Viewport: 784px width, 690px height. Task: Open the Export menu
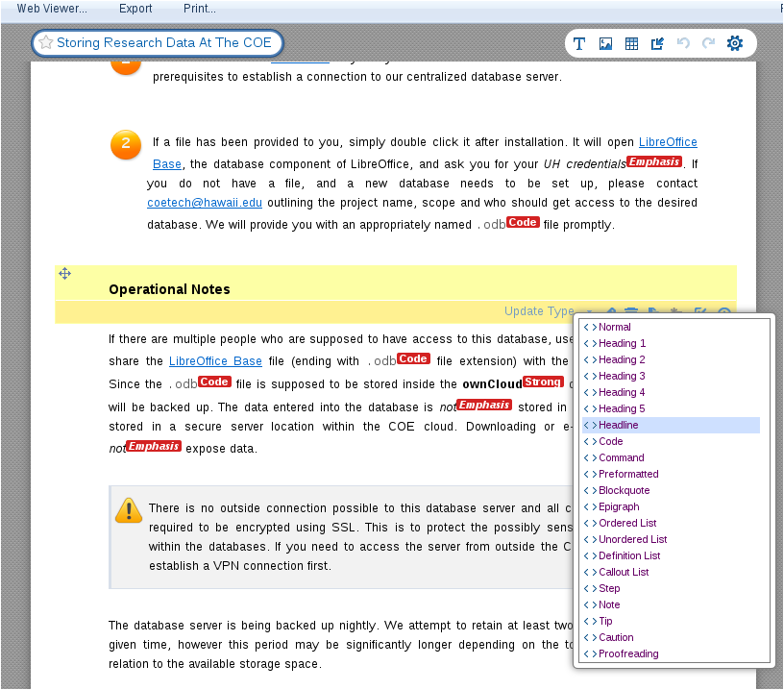pos(135,9)
